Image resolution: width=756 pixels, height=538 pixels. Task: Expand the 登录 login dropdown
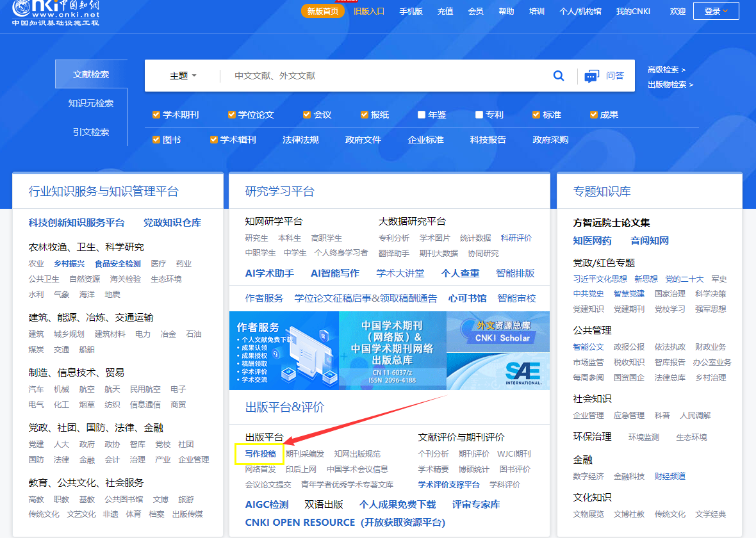click(716, 11)
